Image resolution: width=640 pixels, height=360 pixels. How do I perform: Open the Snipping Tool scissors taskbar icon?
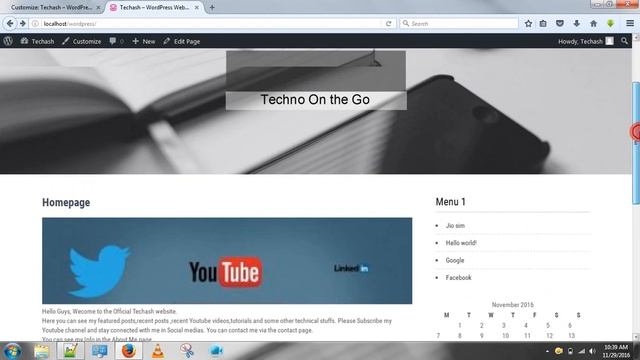point(187,351)
